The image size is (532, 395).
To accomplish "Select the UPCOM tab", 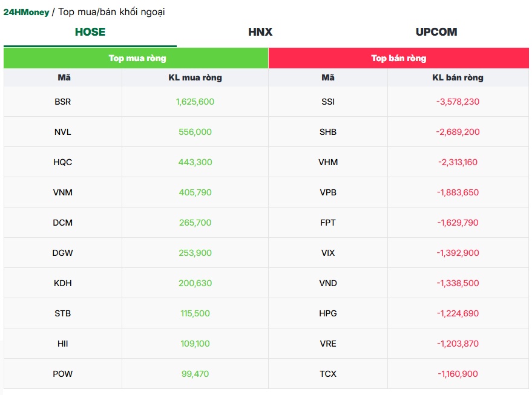I will (436, 32).
